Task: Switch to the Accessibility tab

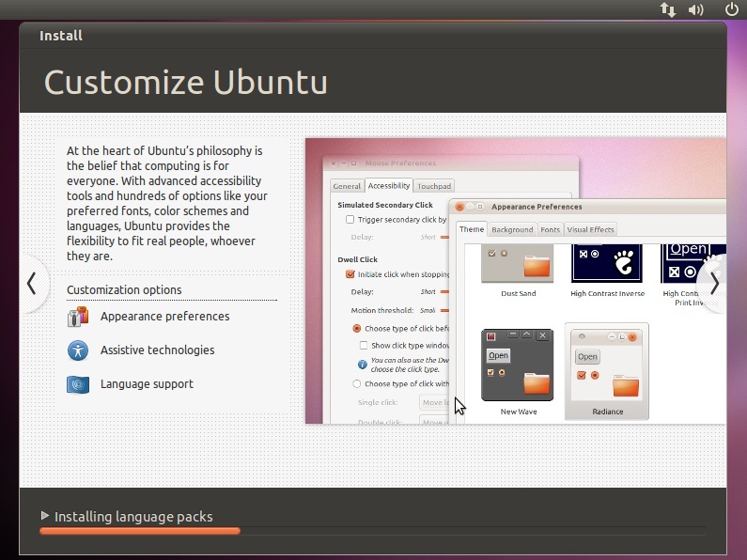Action: (388, 186)
